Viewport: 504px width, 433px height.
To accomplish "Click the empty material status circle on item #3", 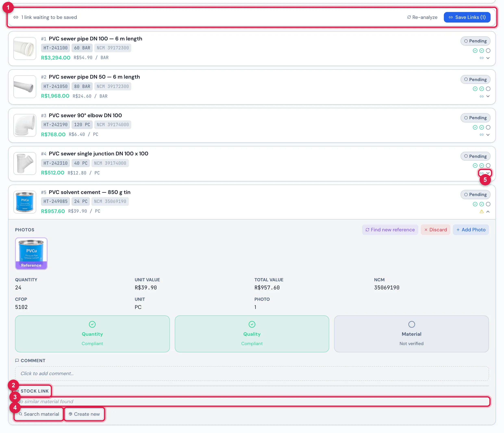I will tap(488, 127).
